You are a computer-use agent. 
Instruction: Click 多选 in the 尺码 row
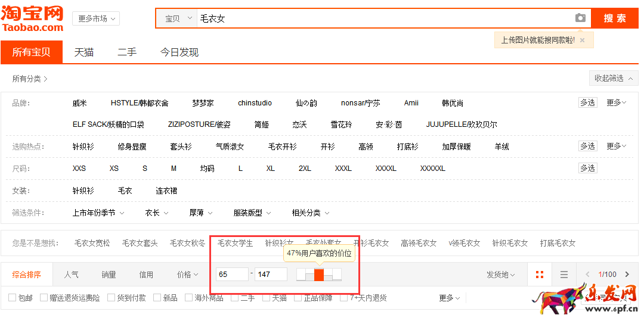(x=587, y=168)
